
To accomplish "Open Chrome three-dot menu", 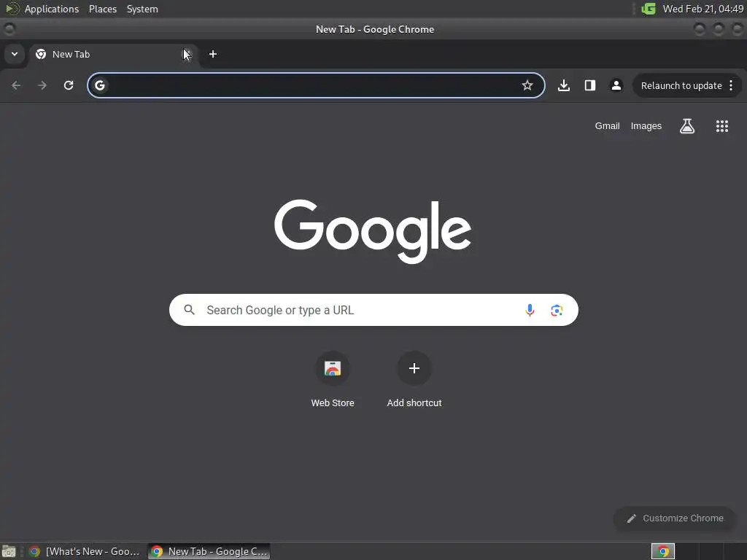I will click(731, 85).
